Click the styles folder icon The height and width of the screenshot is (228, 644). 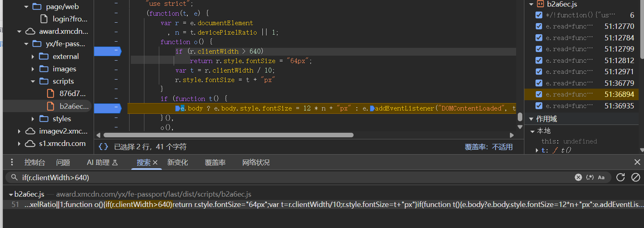pos(44,119)
